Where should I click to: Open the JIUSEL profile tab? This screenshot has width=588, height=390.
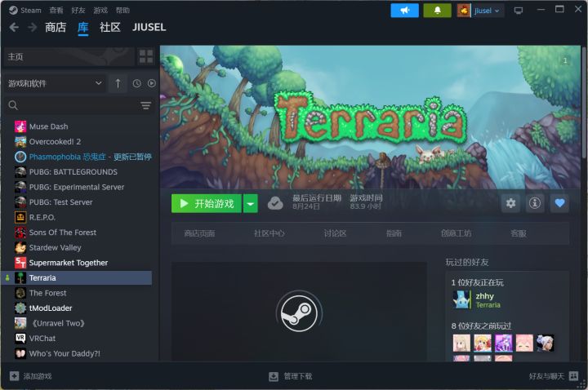(149, 27)
